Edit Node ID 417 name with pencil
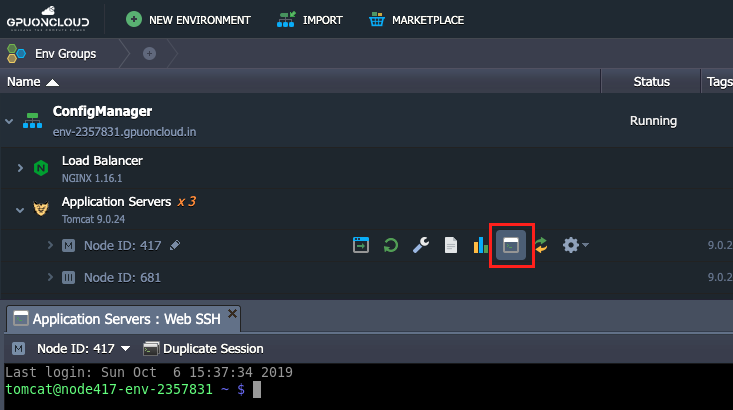The width and height of the screenshot is (733, 410). click(176, 245)
